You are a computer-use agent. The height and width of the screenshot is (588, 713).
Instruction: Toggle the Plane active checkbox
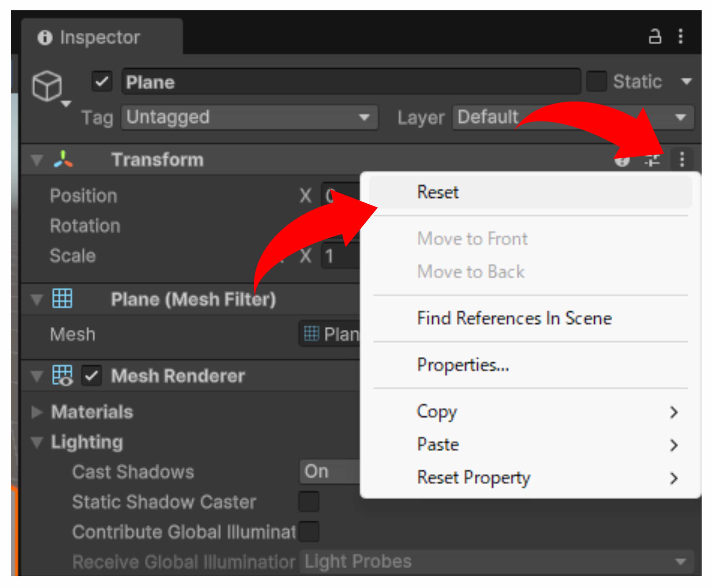(x=102, y=82)
